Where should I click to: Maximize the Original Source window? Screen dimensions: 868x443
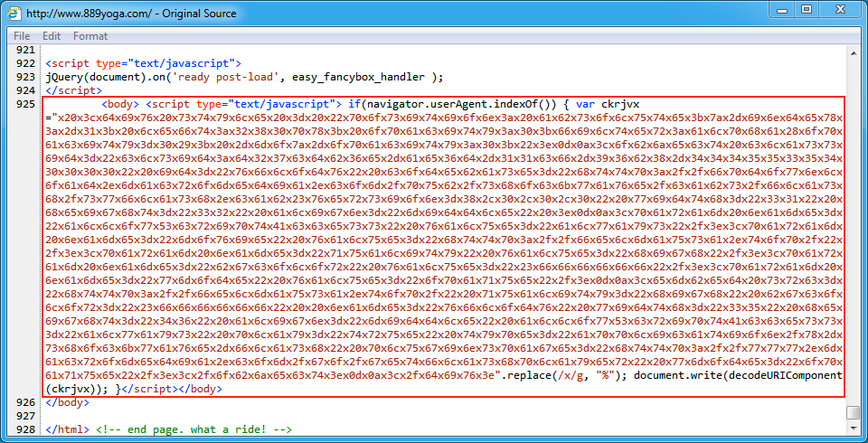[x=807, y=8]
